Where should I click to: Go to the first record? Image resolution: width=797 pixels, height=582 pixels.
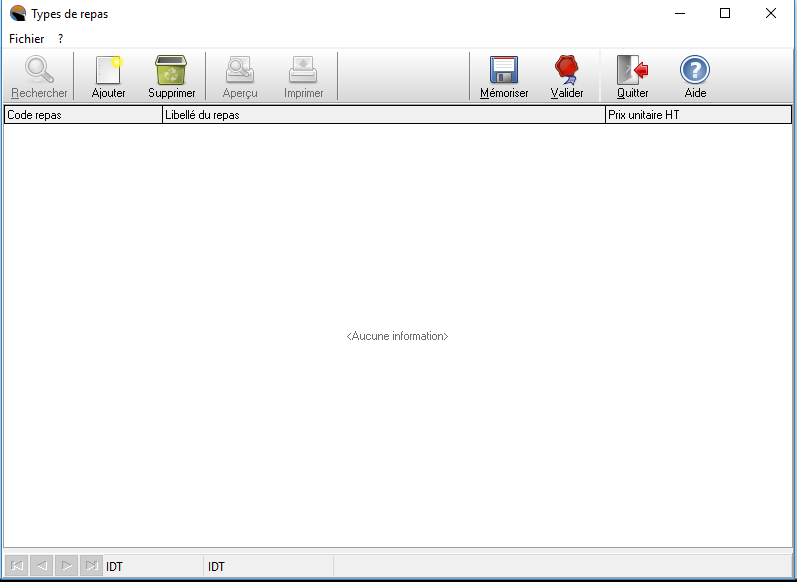pos(17,566)
